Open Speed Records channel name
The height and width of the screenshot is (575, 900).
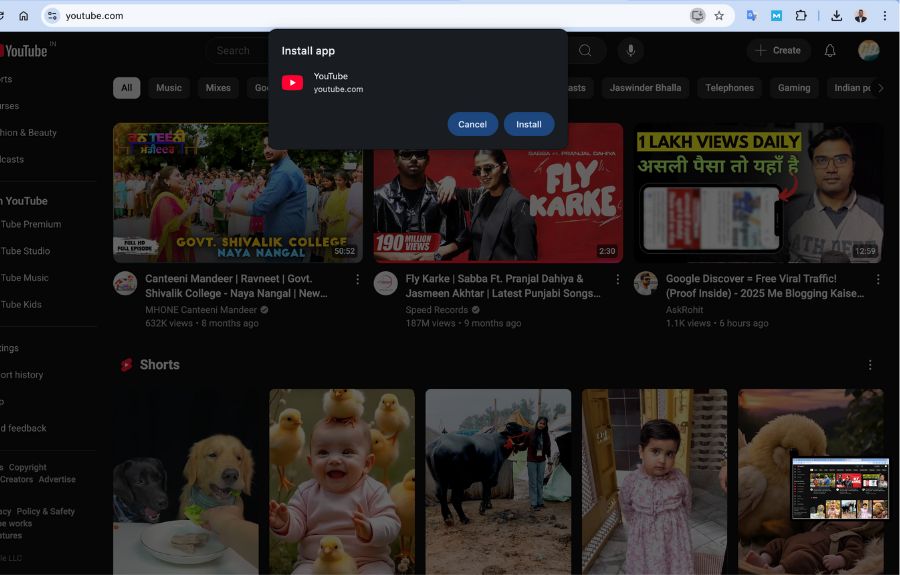point(437,310)
